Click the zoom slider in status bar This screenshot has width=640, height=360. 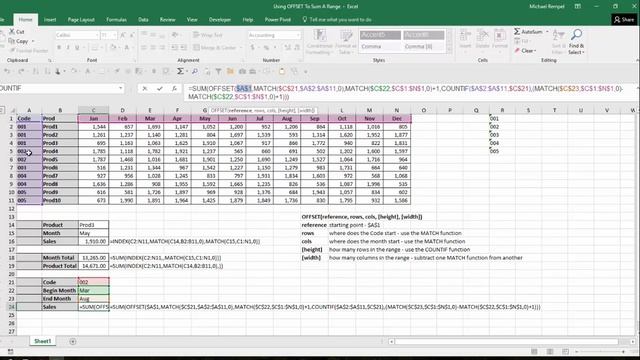click(x=600, y=352)
